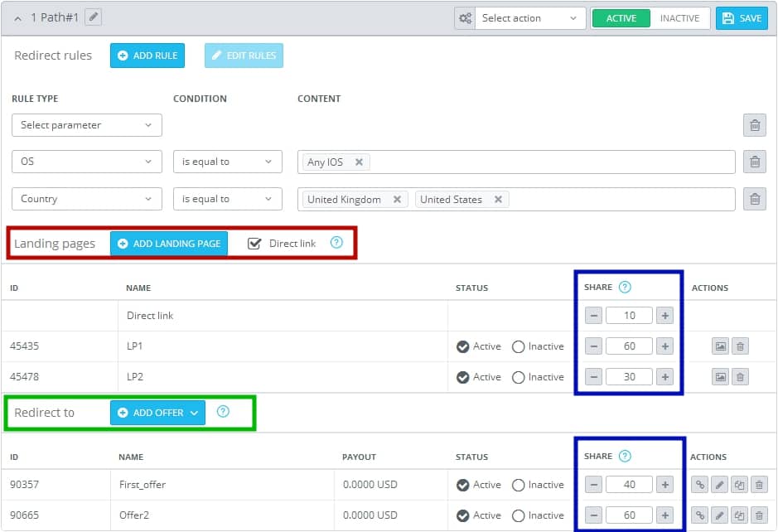Open the Country condition 'is equal to' dropdown
Viewport: 778px width, 532px height.
[x=228, y=199]
